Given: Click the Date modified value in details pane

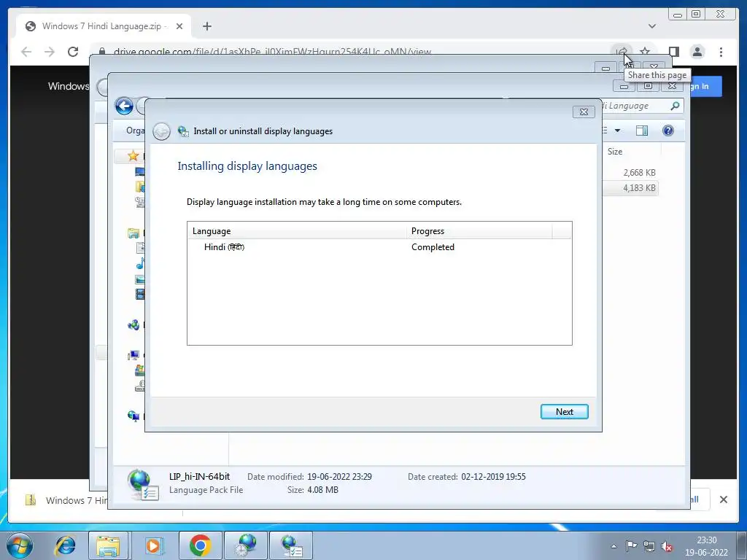Looking at the screenshot, I should coord(339,477).
